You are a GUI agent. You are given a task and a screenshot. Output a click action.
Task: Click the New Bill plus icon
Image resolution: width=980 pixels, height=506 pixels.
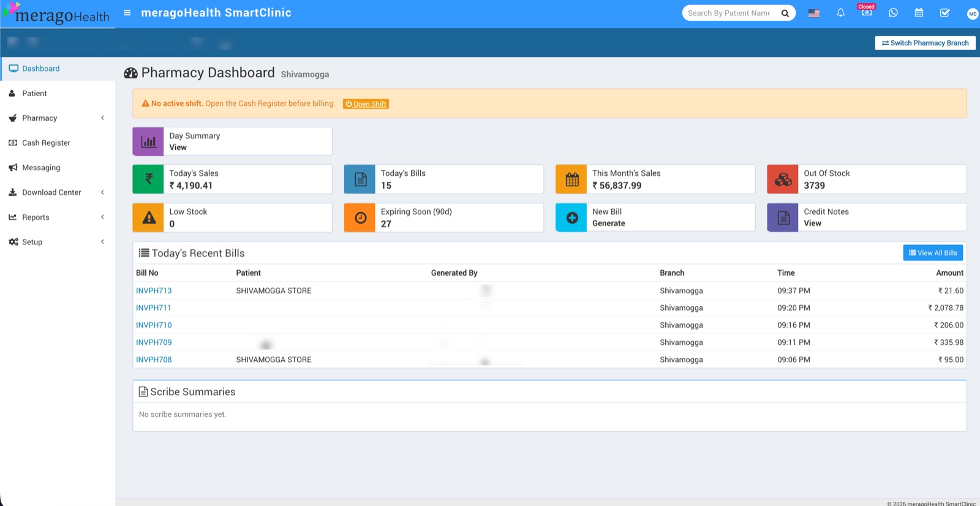pyautogui.click(x=571, y=217)
